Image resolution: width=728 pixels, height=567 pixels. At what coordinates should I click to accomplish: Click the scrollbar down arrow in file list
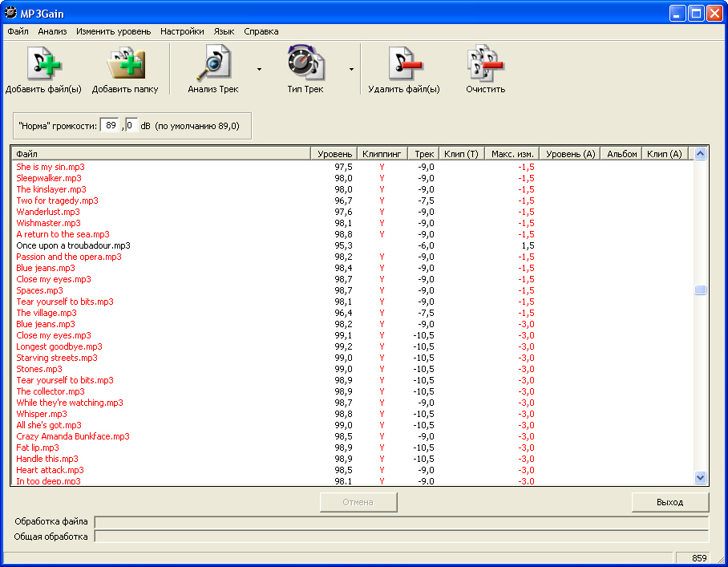click(x=700, y=477)
